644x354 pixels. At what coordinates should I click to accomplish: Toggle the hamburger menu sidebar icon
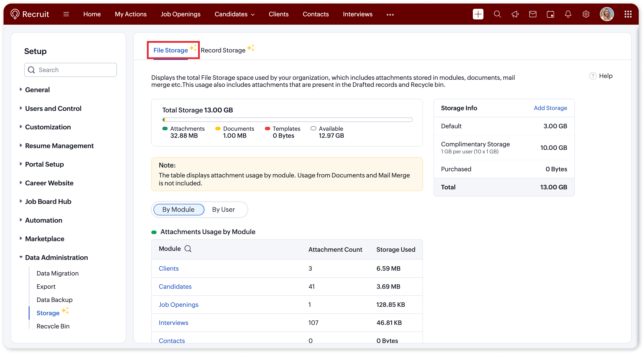(x=66, y=14)
